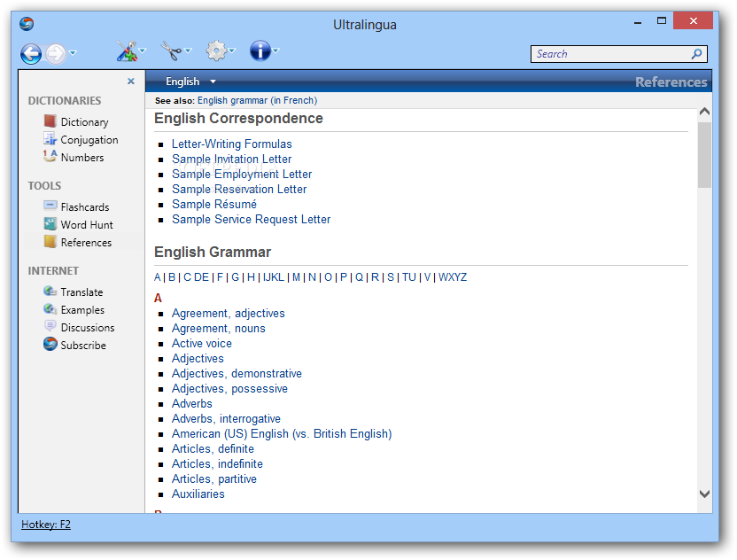The width and height of the screenshot is (737, 560).
Task: Open Adverbs, interrogative topic
Action: click(x=226, y=418)
